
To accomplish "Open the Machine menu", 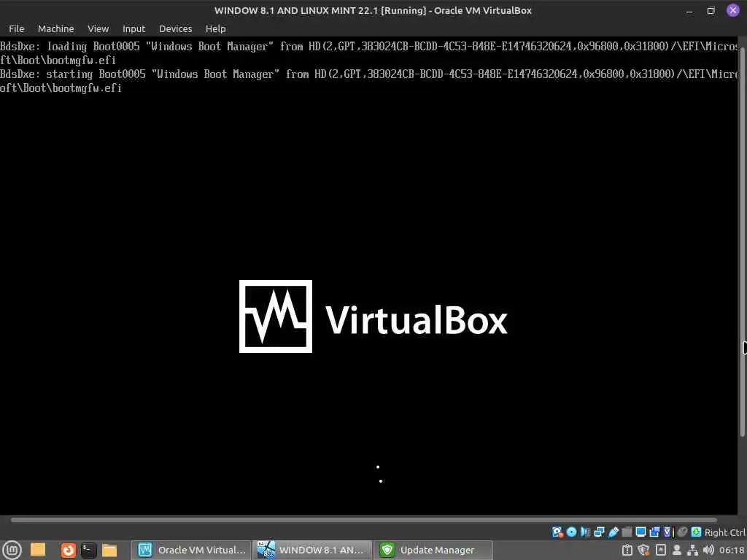I will point(55,28).
